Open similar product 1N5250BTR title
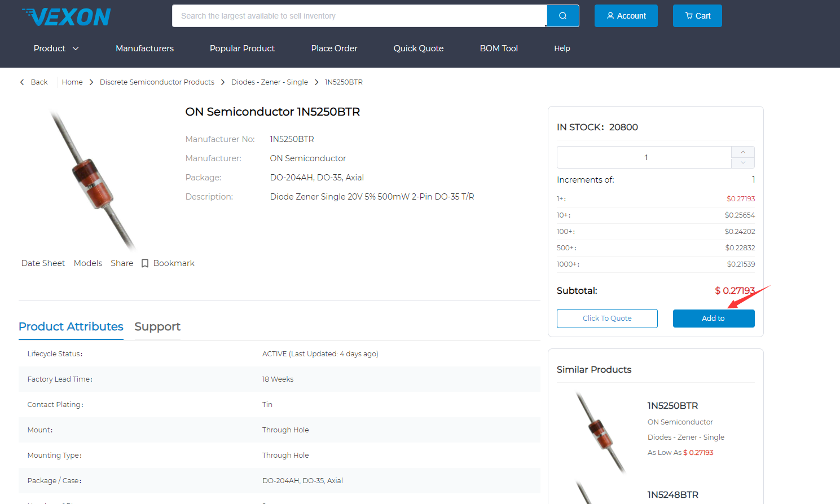 672,406
